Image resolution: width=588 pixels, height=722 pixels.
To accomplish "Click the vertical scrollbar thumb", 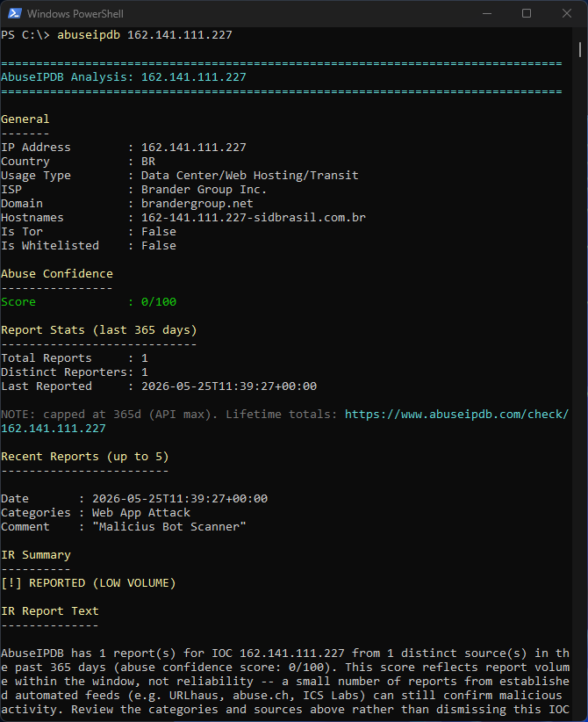I will (580, 50).
